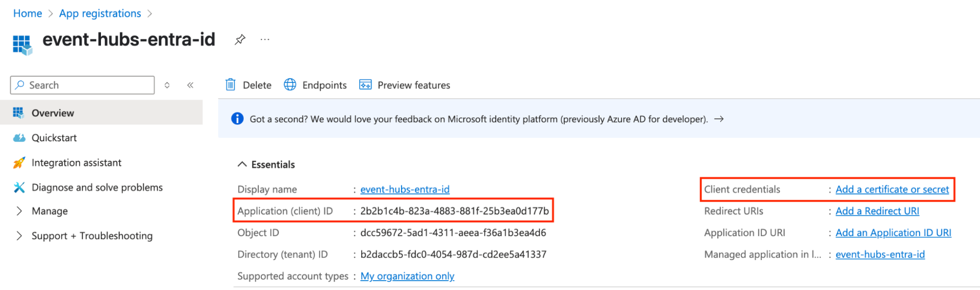The image size is (980, 290).
Task: Toggle sidebar sort with up/down arrows
Action: coord(167,85)
